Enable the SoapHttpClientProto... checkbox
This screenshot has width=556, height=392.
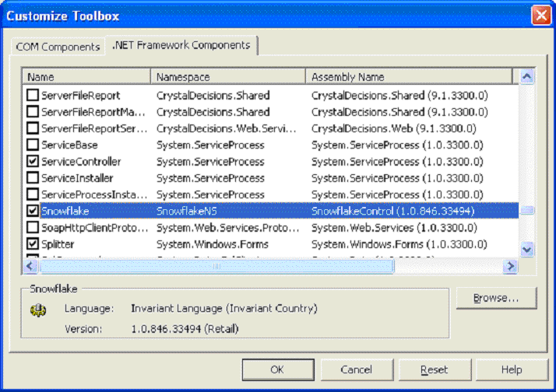pos(33,227)
